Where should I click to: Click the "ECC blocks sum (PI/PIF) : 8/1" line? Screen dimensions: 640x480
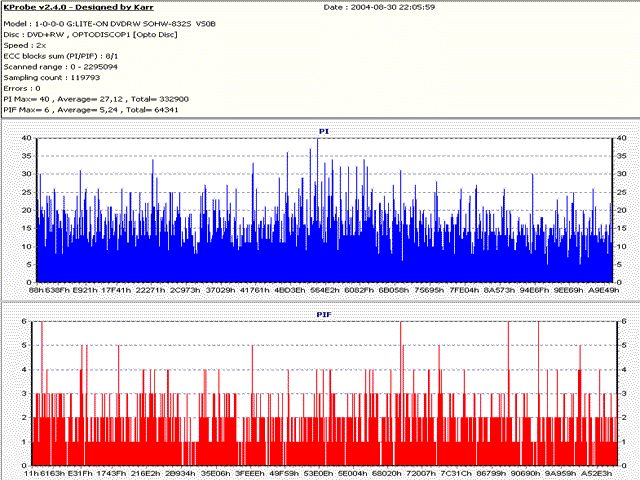coord(61,56)
